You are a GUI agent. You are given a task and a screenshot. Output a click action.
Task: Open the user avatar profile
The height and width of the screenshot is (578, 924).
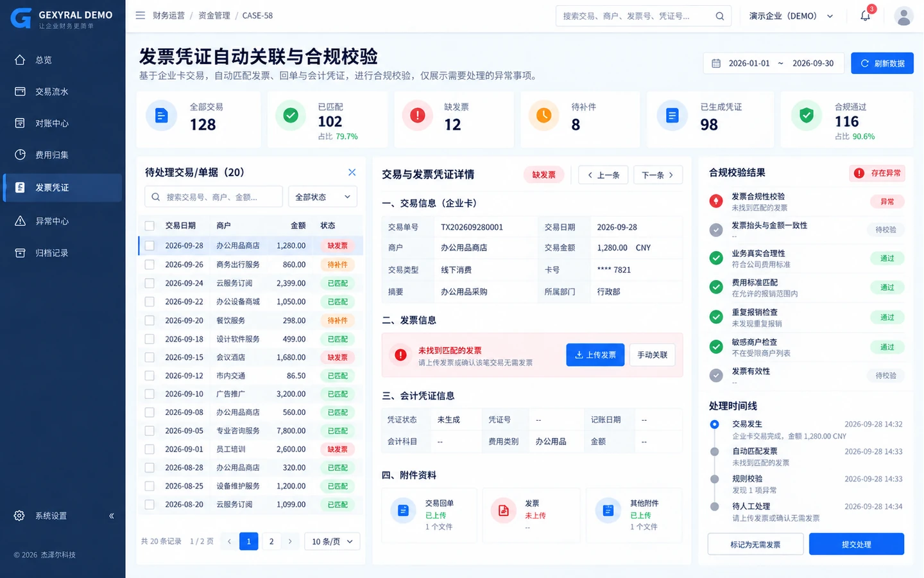click(x=903, y=16)
